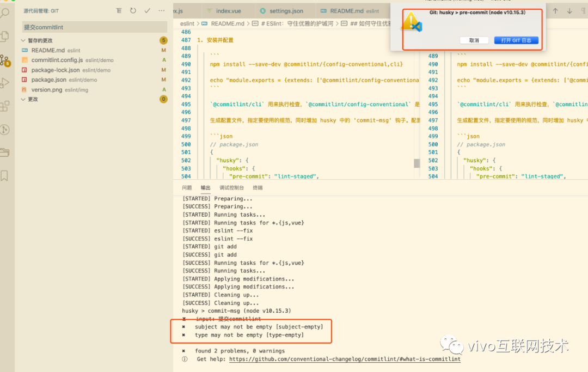This screenshot has height=372, width=588.
Task: Click 'subject may not be empty' output line
Action: coord(259,327)
